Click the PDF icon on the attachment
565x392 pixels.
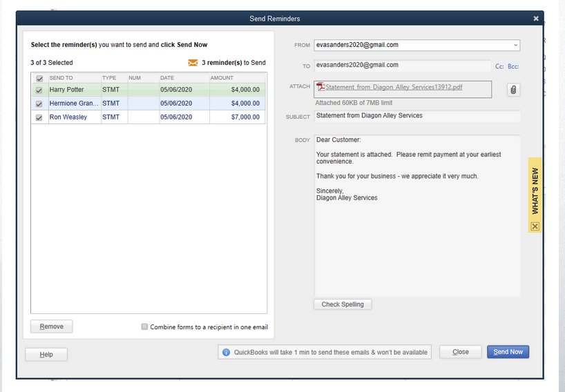[x=320, y=87]
